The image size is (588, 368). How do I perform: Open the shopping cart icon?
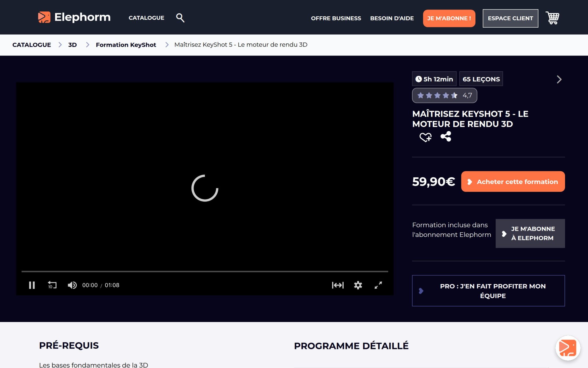coord(552,18)
